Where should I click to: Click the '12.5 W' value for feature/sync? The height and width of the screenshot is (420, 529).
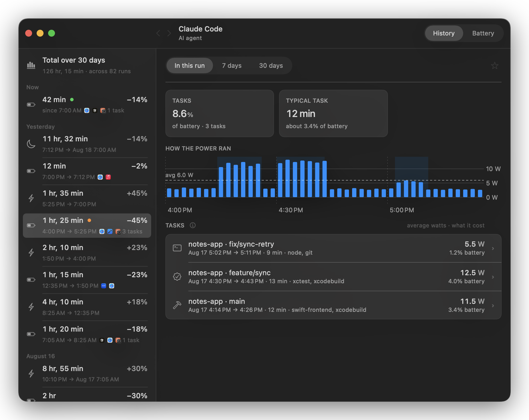click(x=472, y=273)
